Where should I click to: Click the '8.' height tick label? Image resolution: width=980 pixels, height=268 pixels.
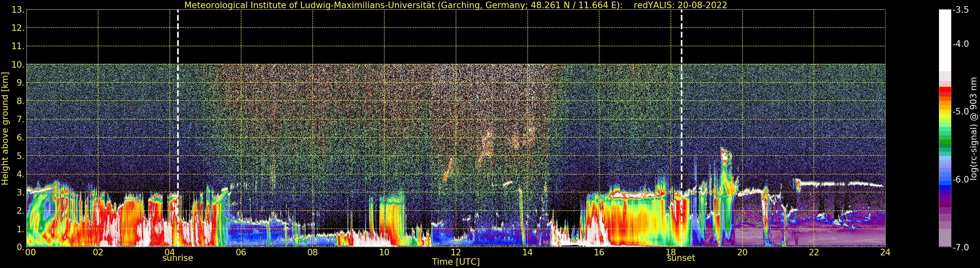tap(21, 101)
